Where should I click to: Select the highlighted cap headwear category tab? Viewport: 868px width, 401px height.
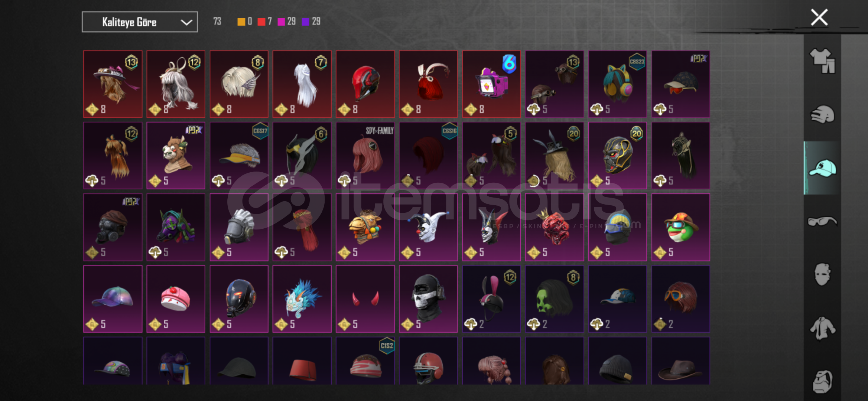coord(822,168)
